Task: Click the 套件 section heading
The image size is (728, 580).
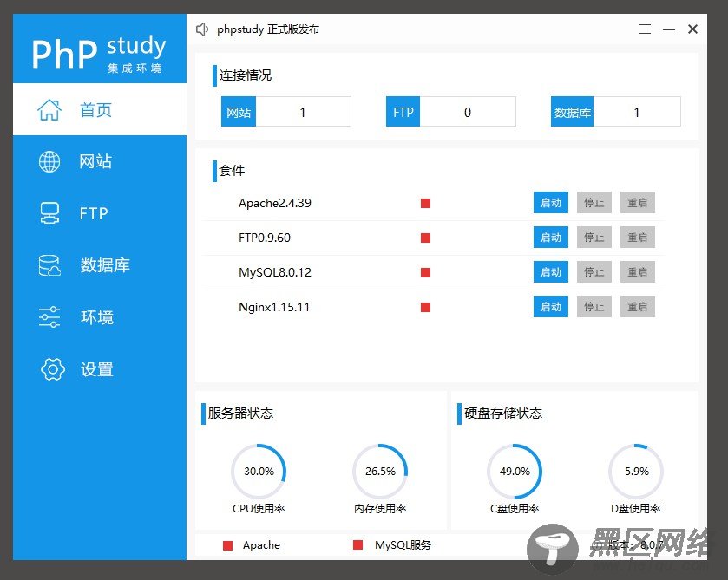Action: (232, 171)
